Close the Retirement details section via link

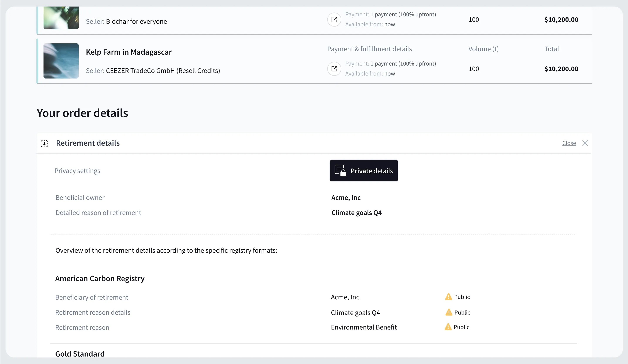[569, 143]
